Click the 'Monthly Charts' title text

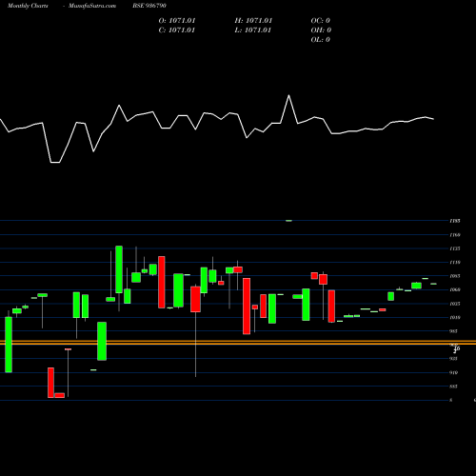click(28, 6)
